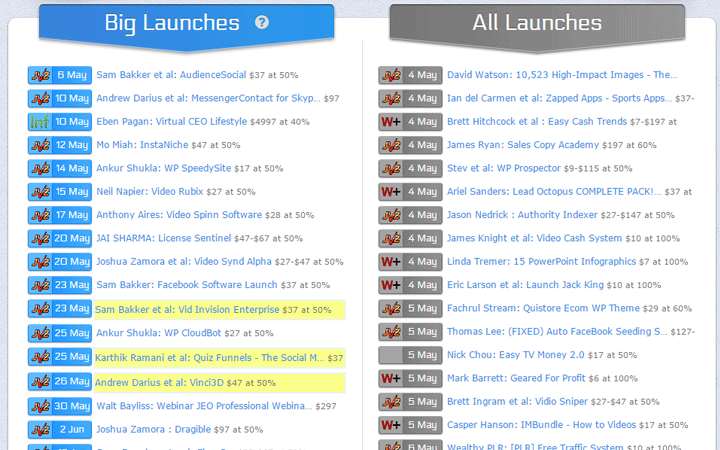Click W+ icon on Easy Cash Trends row

pos(391,122)
